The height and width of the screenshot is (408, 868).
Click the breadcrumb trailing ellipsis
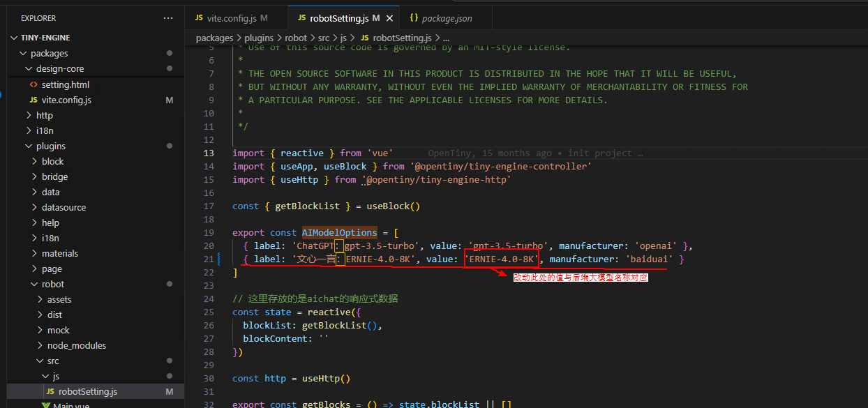pos(446,38)
